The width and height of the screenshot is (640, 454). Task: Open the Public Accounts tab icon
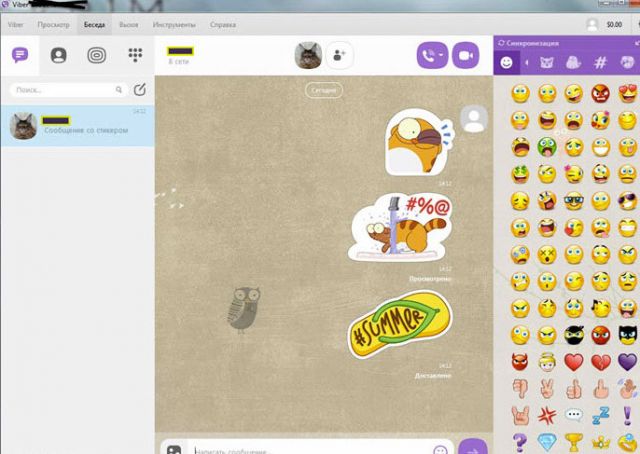97,55
